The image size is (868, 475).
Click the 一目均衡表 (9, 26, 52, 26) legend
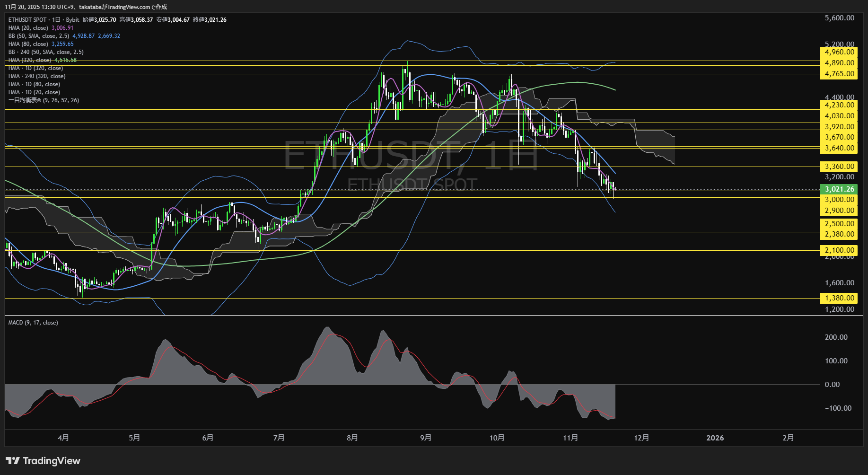click(x=44, y=100)
